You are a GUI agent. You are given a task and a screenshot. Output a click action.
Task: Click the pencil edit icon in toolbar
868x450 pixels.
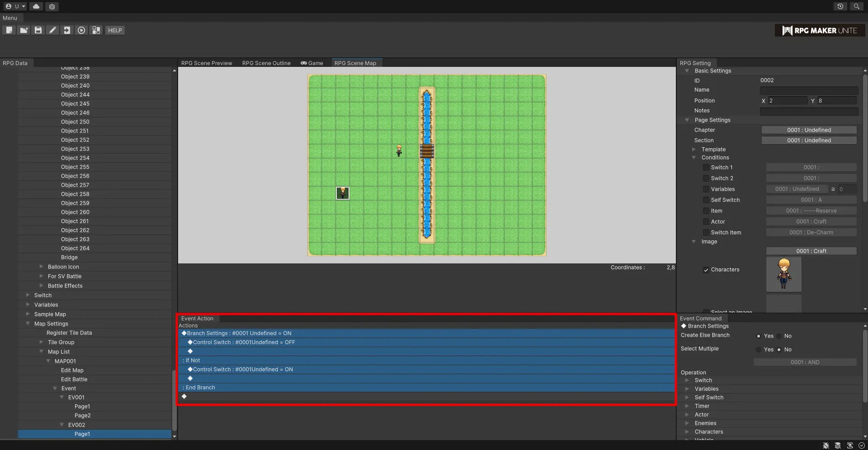52,30
